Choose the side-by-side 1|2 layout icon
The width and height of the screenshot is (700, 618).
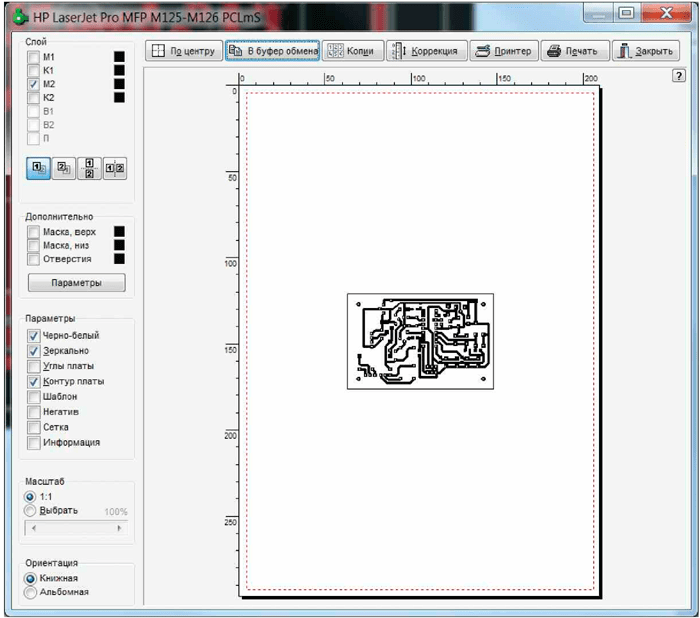pos(115,169)
